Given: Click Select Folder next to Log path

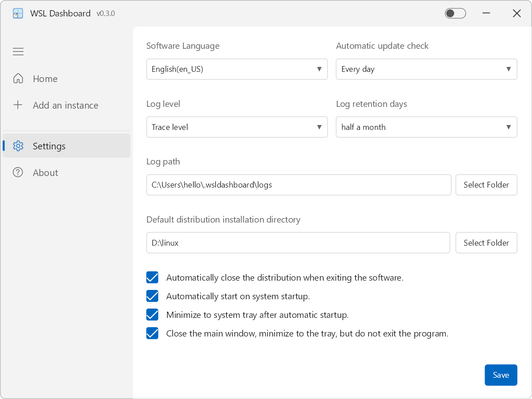Looking at the screenshot, I should [x=486, y=185].
